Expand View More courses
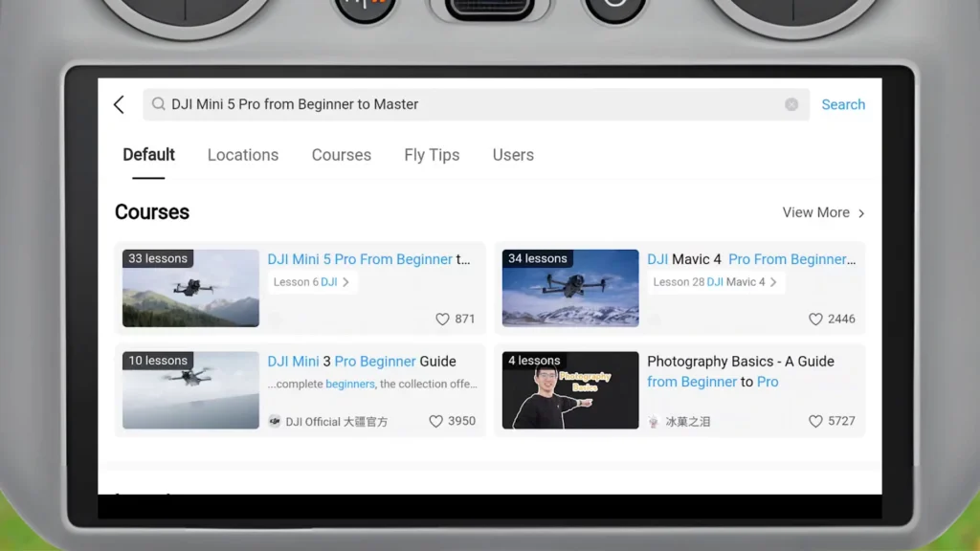Image resolution: width=980 pixels, height=551 pixels. 821,212
